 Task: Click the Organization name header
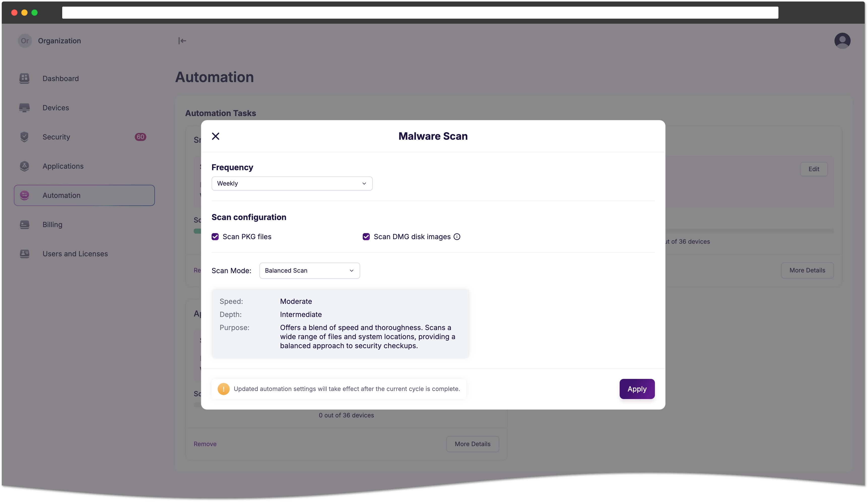tap(59, 41)
